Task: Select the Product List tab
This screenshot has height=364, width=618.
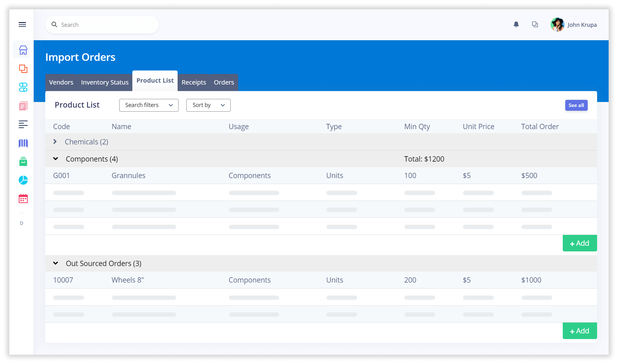Action: coord(155,81)
